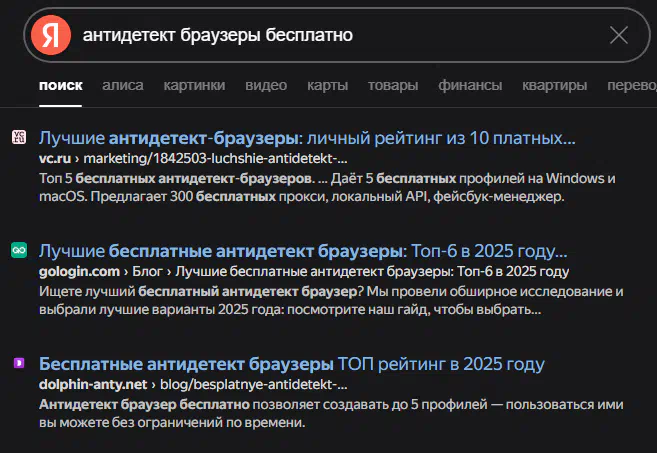This screenshot has width=657, height=453.
Task: Click the gologin green favicon icon
Action: [x=19, y=250]
